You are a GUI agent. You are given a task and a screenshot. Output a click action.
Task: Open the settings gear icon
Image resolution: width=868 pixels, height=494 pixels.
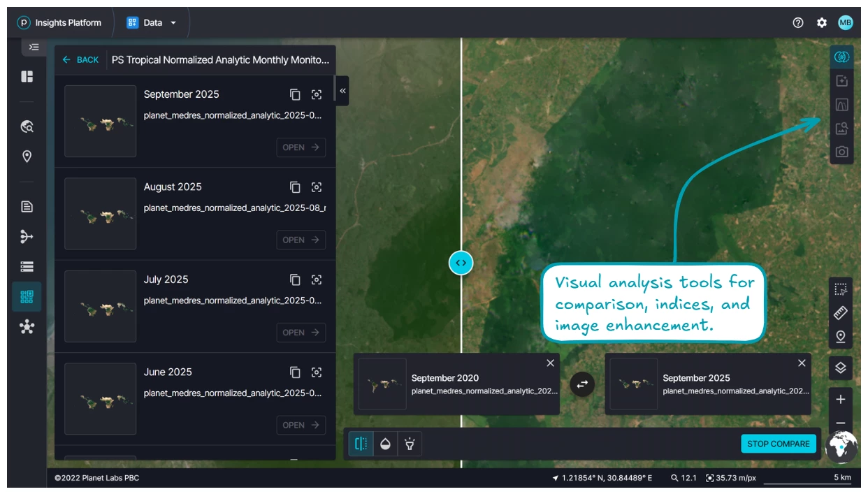point(822,22)
